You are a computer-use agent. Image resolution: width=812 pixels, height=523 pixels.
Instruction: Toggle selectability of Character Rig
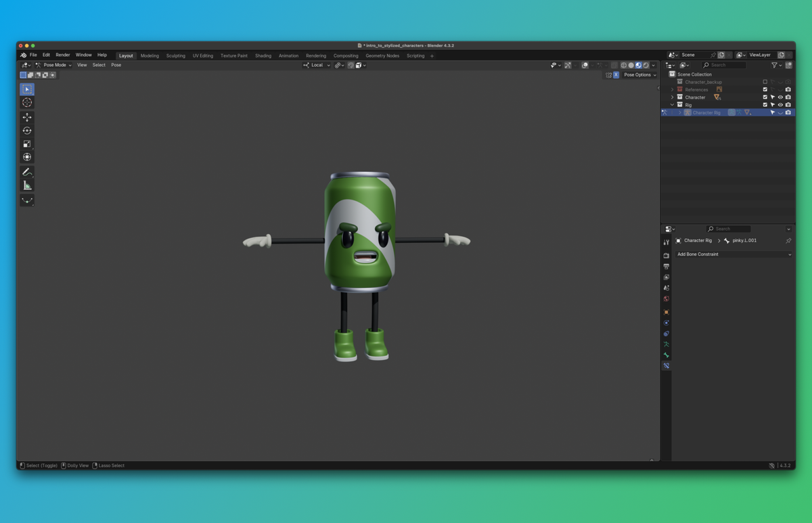coord(772,112)
